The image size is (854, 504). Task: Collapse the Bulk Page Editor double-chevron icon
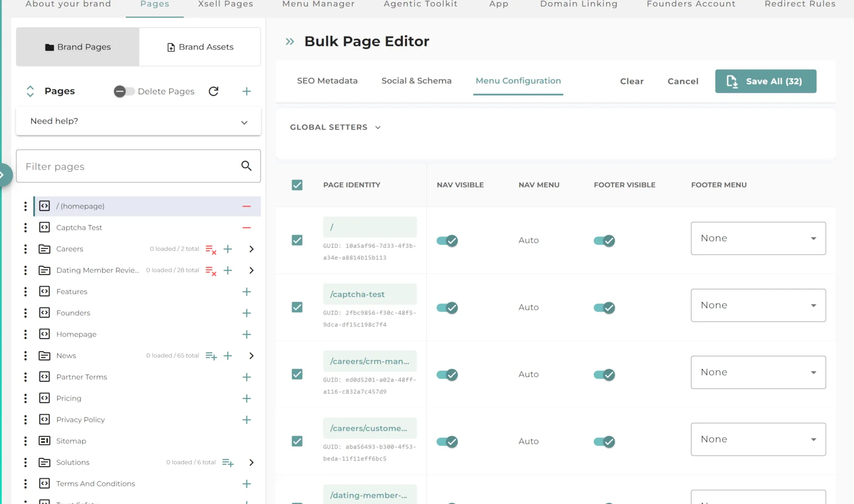point(290,41)
